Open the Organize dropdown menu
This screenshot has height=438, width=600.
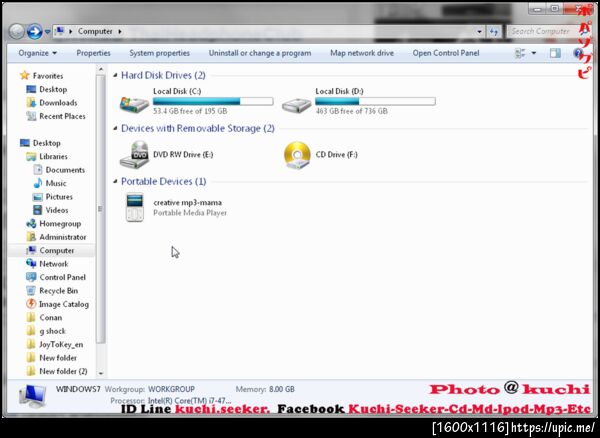(x=38, y=53)
